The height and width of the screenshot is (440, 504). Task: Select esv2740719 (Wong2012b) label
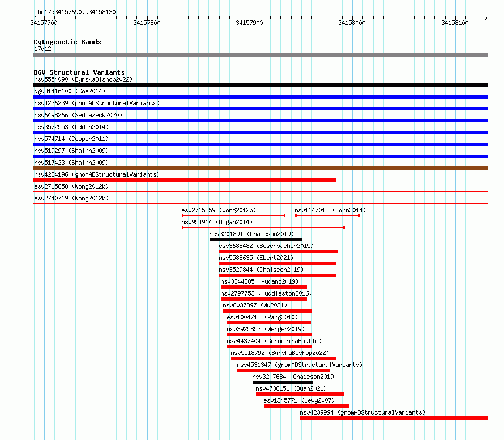(x=71, y=198)
